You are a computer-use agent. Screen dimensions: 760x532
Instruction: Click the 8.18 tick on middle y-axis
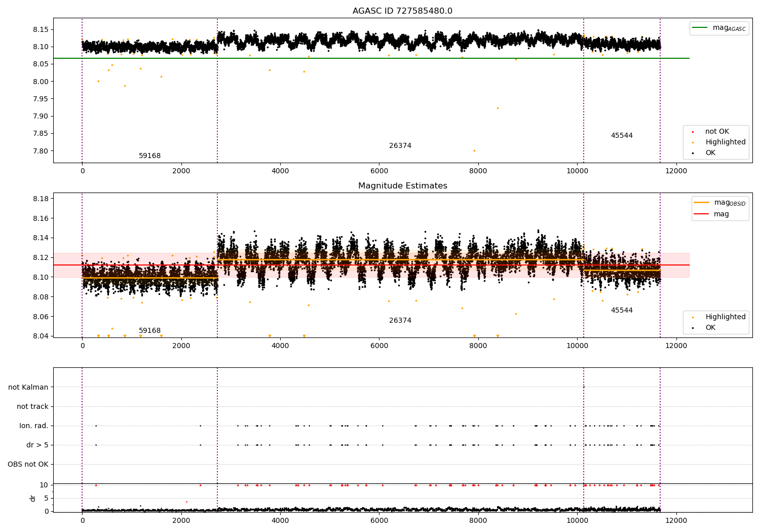(x=41, y=199)
